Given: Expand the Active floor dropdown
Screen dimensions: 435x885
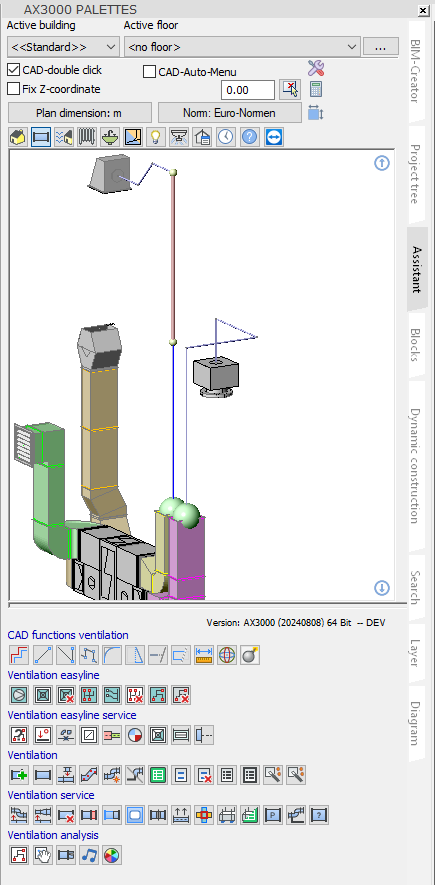Looking at the screenshot, I should tap(242, 46).
